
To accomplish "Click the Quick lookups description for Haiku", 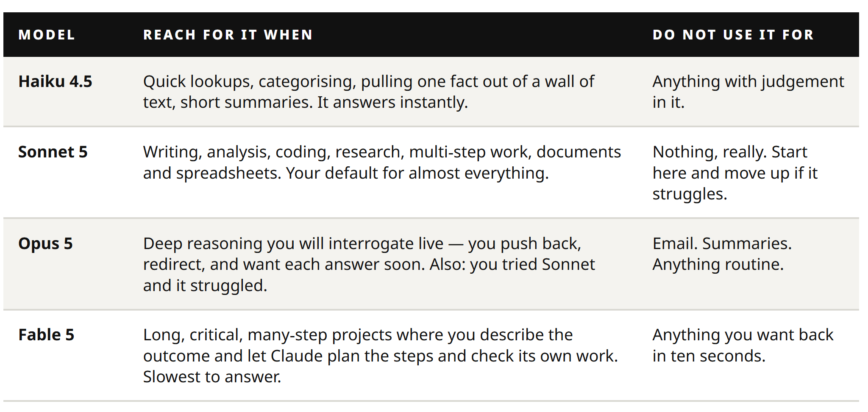I will pyautogui.click(x=369, y=92).
